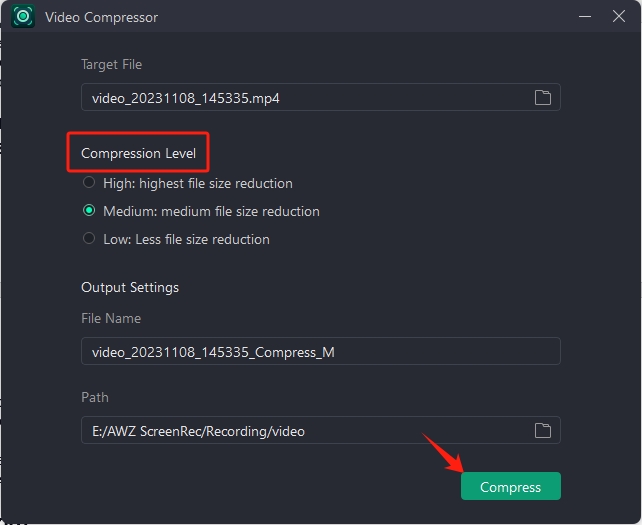Viewport: 642px width, 525px height.
Task: Open output path folder browser icon
Action: [543, 430]
